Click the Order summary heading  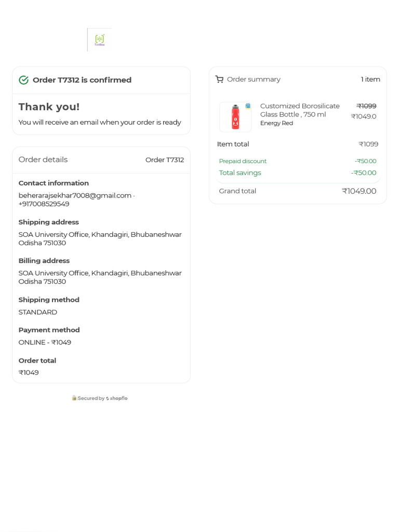pyautogui.click(x=254, y=79)
